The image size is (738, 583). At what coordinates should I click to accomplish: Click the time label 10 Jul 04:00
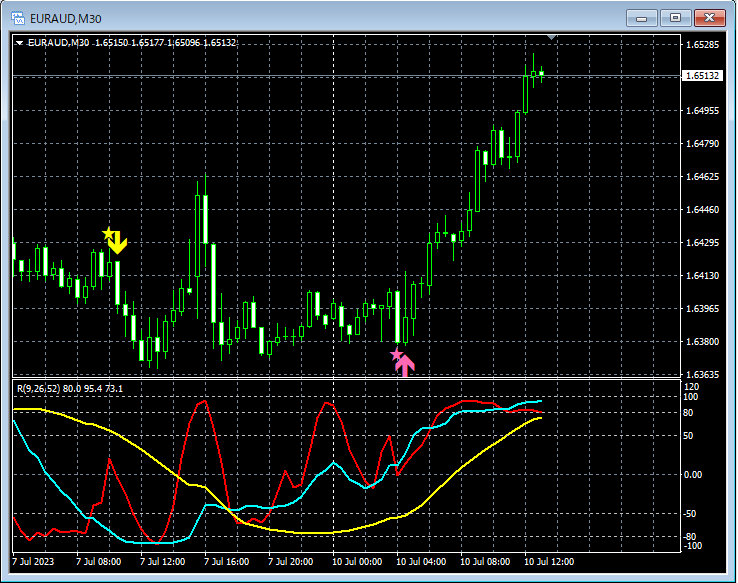tap(421, 562)
